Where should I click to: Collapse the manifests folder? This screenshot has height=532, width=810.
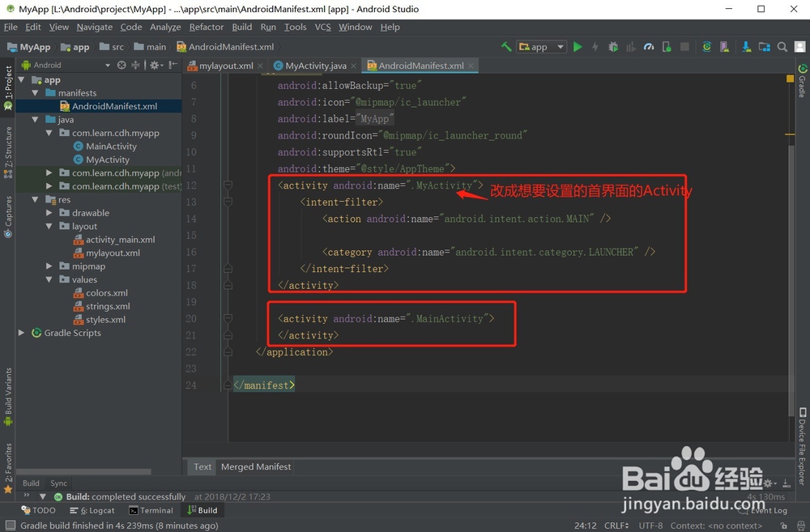(35, 93)
